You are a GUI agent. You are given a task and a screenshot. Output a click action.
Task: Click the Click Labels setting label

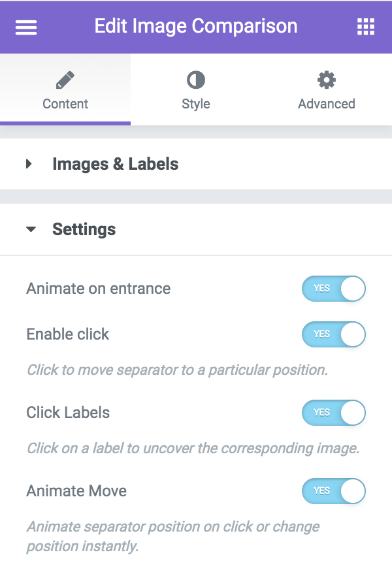(68, 413)
